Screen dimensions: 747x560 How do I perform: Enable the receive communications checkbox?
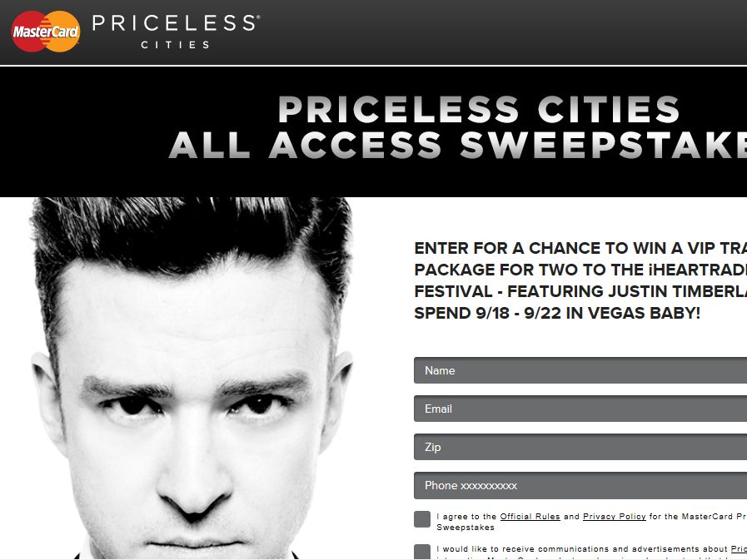(422, 552)
